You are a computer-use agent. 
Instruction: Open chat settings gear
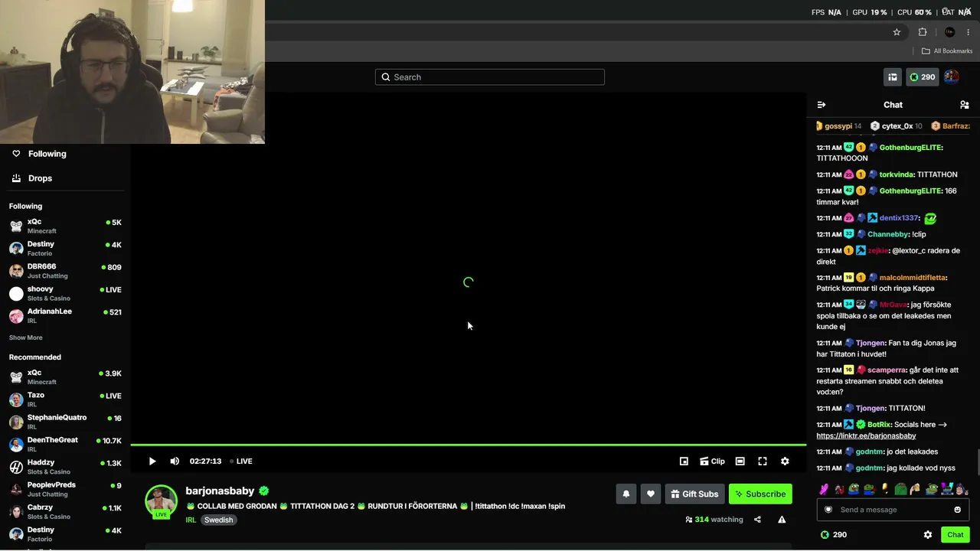[928, 535]
